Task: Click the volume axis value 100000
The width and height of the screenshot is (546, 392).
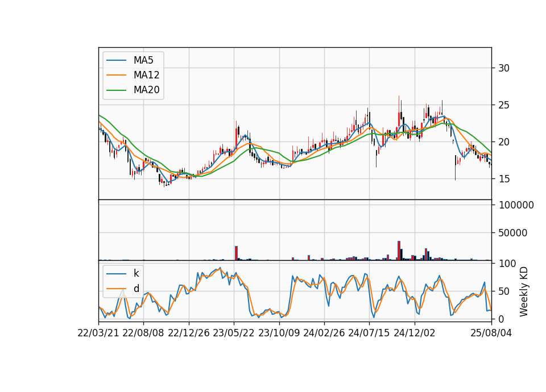Action: click(x=516, y=205)
